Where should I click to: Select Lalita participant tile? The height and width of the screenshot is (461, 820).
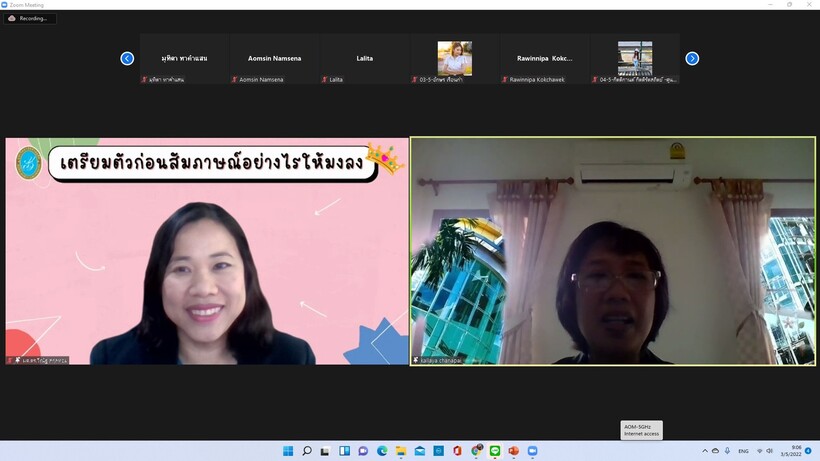[x=365, y=59]
